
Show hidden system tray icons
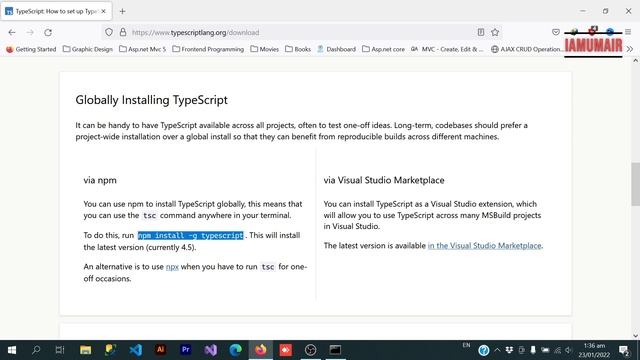[497, 350]
